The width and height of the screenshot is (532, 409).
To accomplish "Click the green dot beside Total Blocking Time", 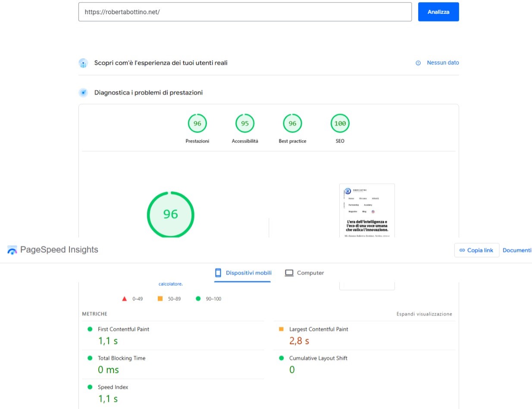I will click(90, 358).
